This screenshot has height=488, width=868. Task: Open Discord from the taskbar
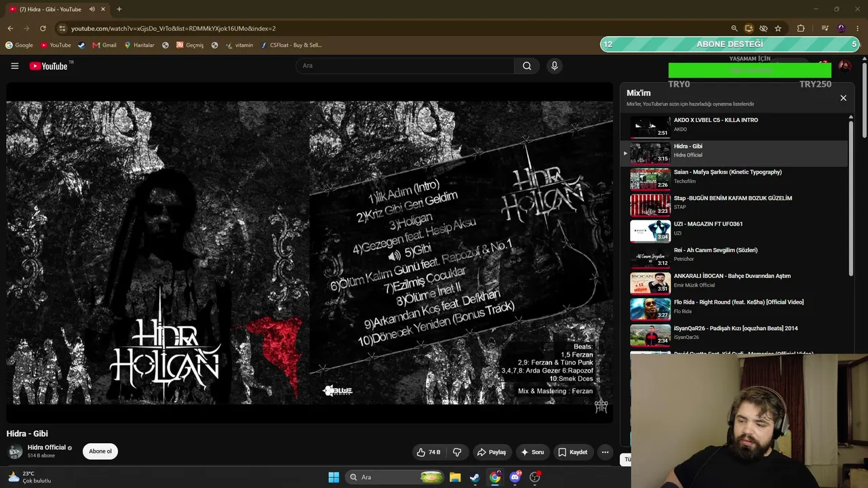(x=515, y=477)
